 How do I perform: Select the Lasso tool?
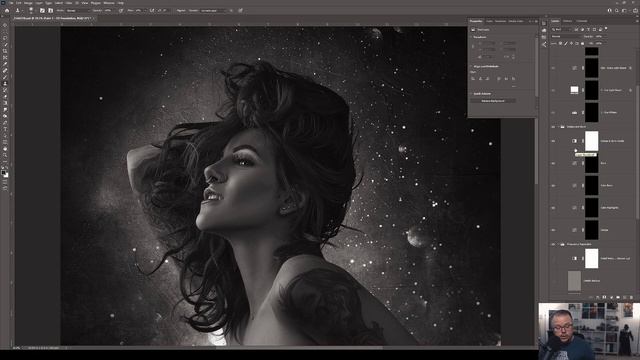tap(5, 39)
